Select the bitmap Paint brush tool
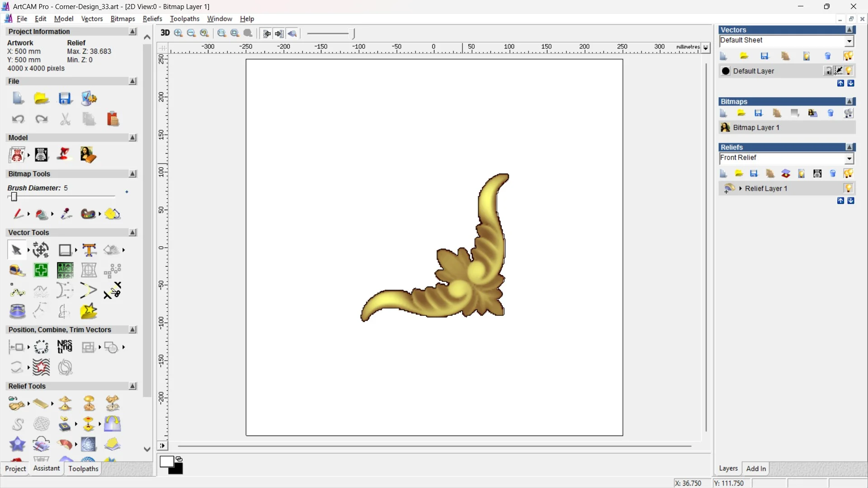Screen dimensions: 868x488 [18, 214]
